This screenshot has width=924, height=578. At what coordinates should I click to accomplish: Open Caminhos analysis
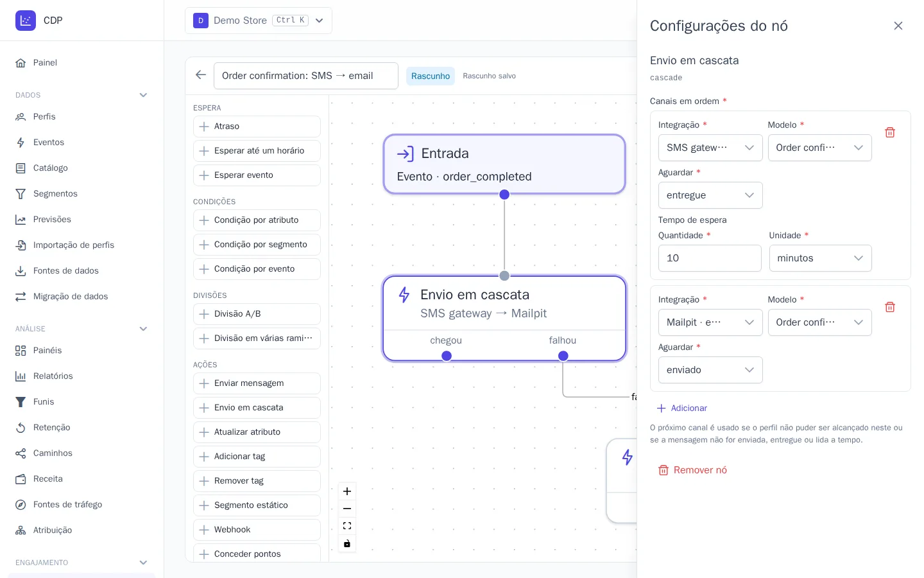[81, 453]
